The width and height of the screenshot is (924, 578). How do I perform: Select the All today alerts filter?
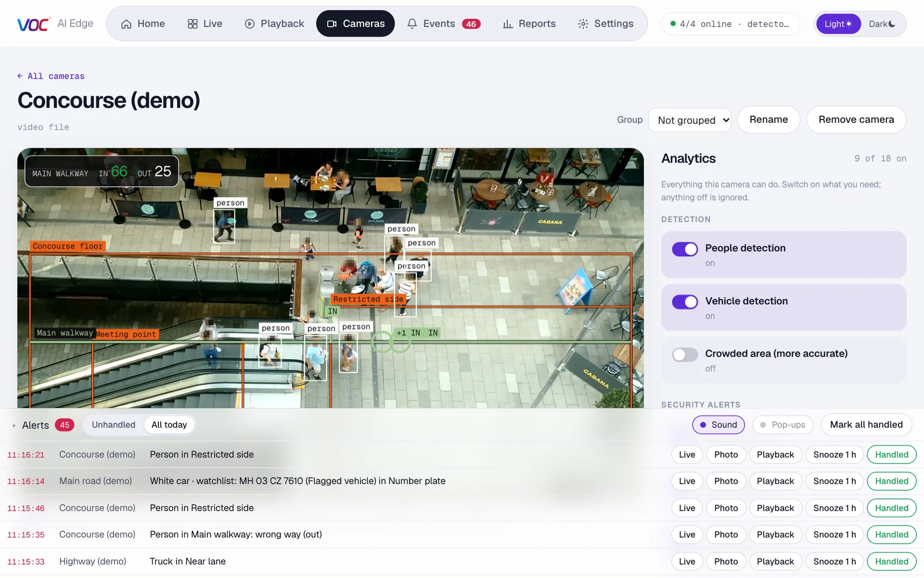click(x=169, y=425)
